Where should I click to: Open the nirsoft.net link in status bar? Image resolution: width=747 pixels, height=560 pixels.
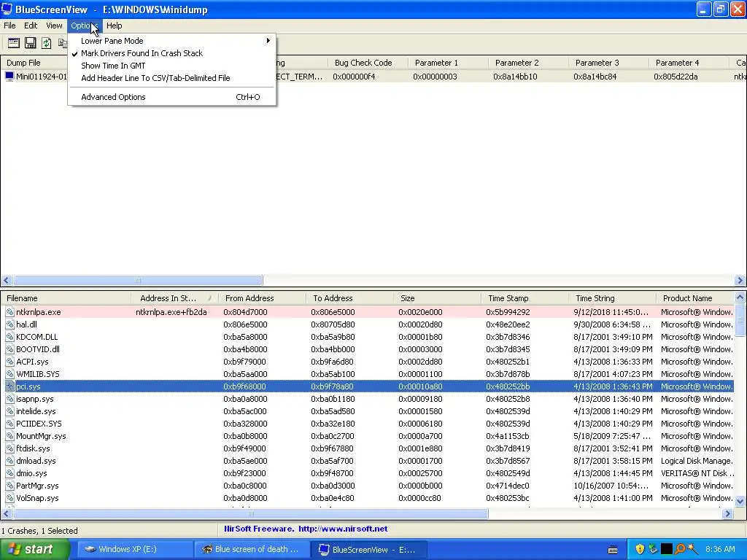pyautogui.click(x=343, y=529)
